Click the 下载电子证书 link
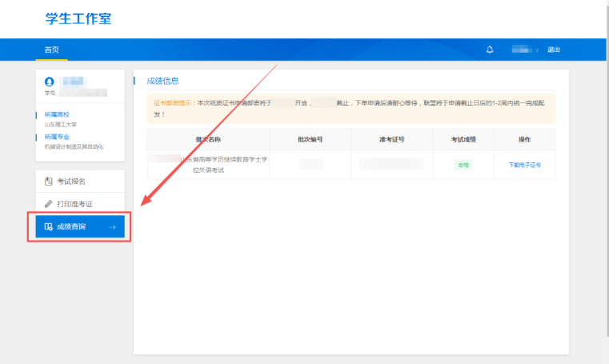Screen dimensions: 609x364 524,165
